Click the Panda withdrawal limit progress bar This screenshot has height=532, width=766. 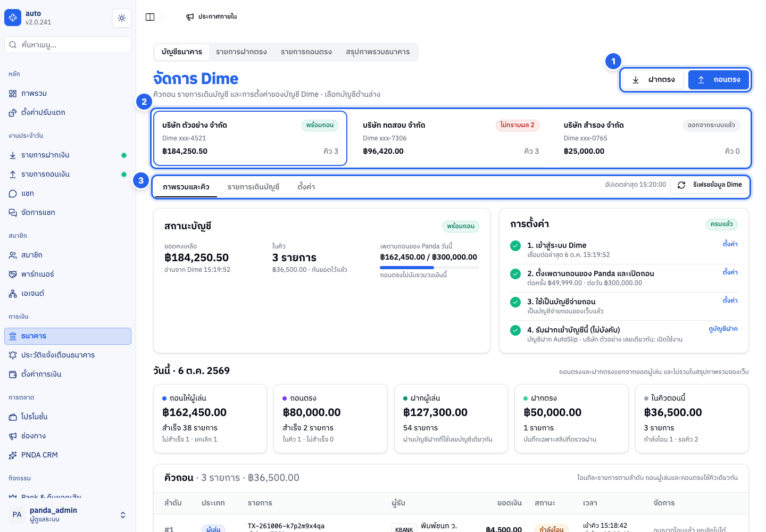(x=430, y=268)
